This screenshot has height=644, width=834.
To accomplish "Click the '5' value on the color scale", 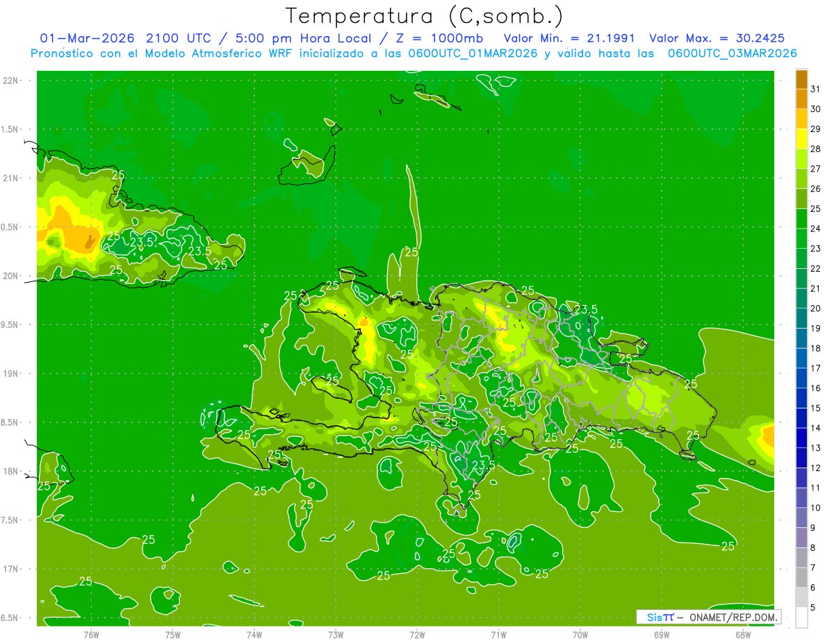I will pyautogui.click(x=813, y=608).
